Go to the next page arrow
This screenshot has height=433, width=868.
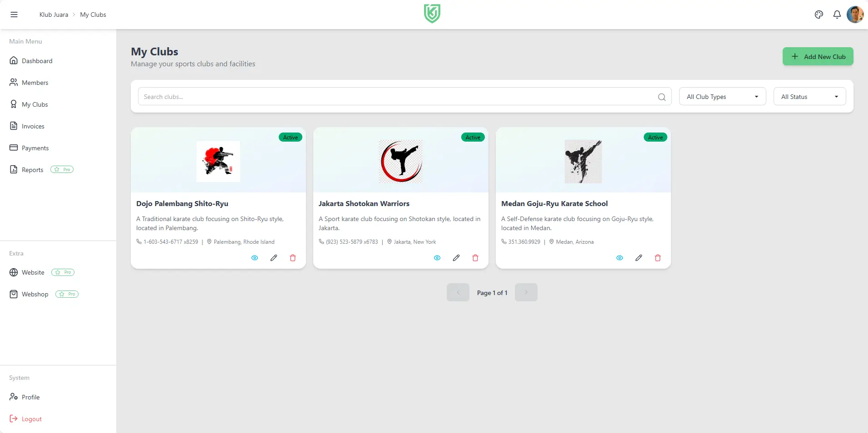(526, 292)
